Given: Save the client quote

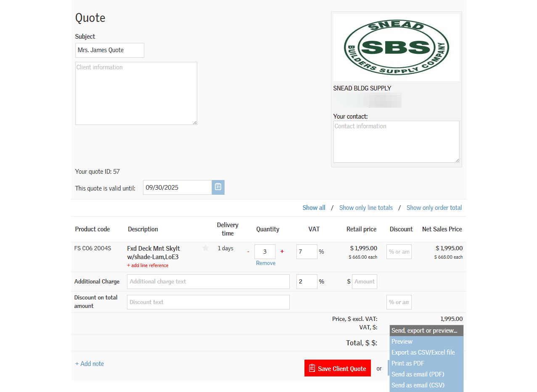Looking at the screenshot, I should click(x=338, y=368).
